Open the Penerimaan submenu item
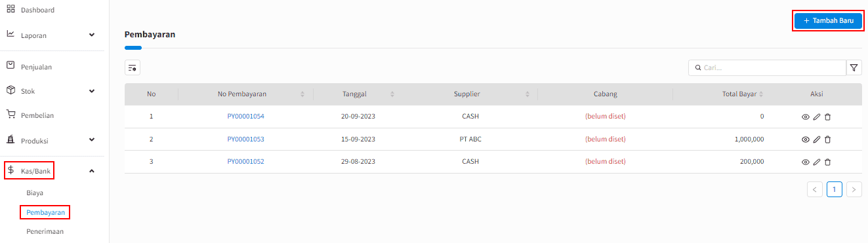 pyautogui.click(x=45, y=231)
